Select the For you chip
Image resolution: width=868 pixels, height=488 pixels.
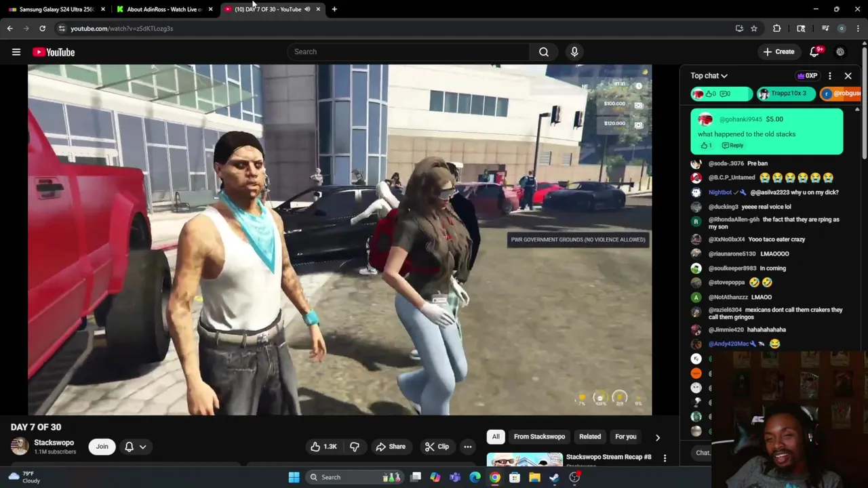coord(625,436)
